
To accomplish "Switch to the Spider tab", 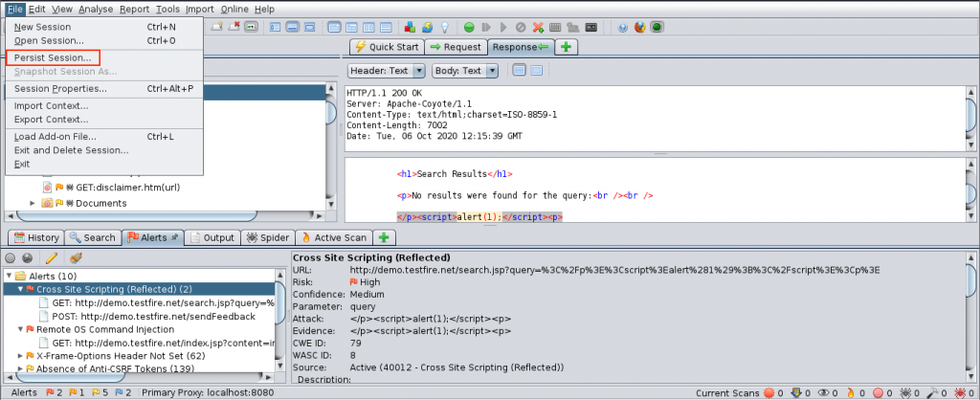I will pos(268,237).
